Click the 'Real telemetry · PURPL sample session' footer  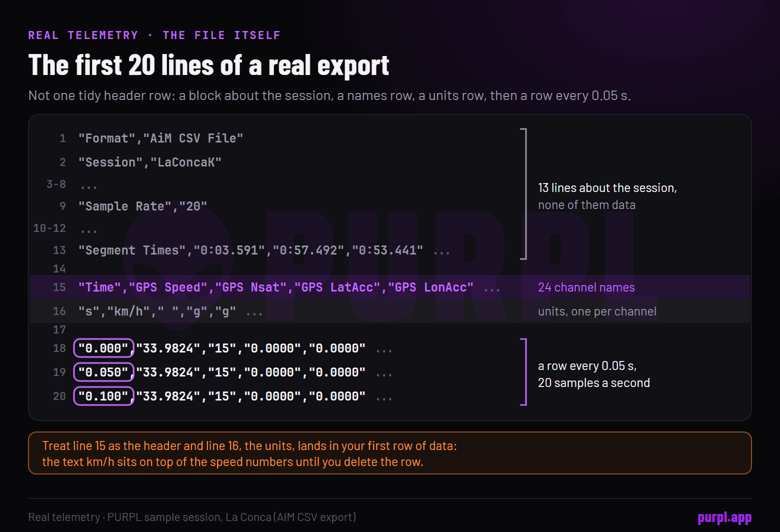[192, 517]
